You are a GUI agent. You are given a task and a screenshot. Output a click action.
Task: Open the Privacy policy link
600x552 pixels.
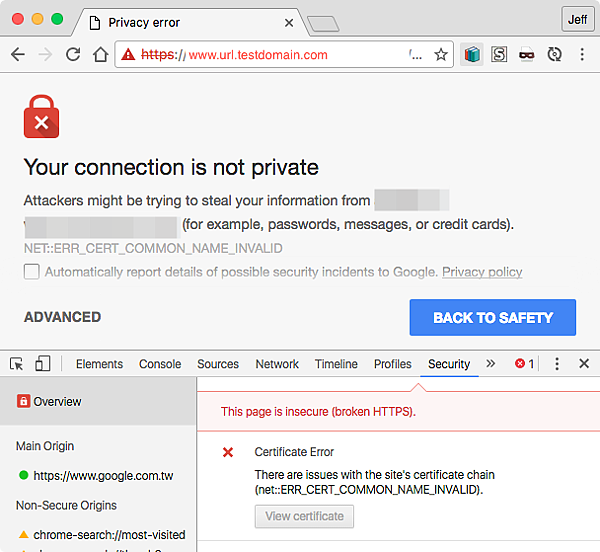482,272
